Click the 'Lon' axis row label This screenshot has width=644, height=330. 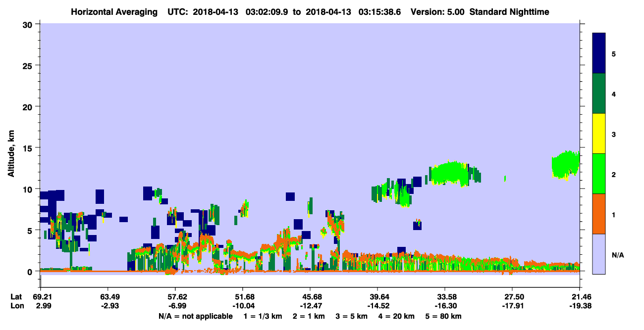tap(16, 306)
